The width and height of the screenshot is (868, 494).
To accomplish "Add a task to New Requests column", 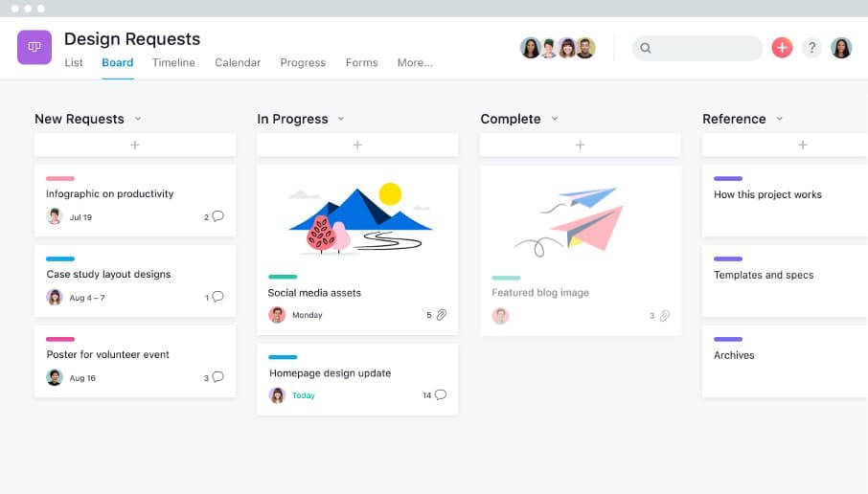I will (135, 145).
